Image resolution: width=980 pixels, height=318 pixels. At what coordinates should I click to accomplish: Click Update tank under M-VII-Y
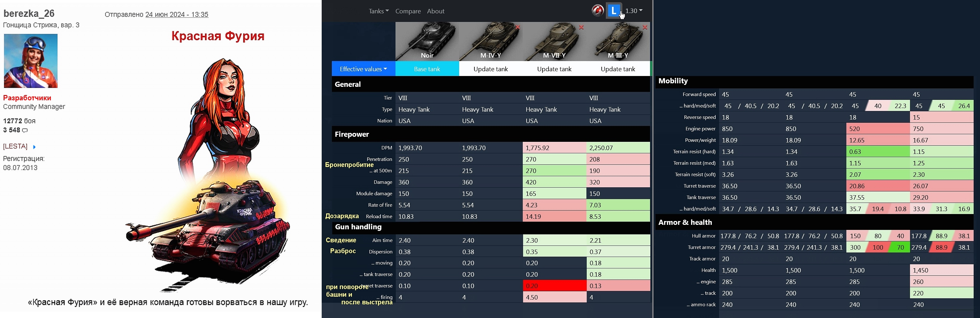554,69
